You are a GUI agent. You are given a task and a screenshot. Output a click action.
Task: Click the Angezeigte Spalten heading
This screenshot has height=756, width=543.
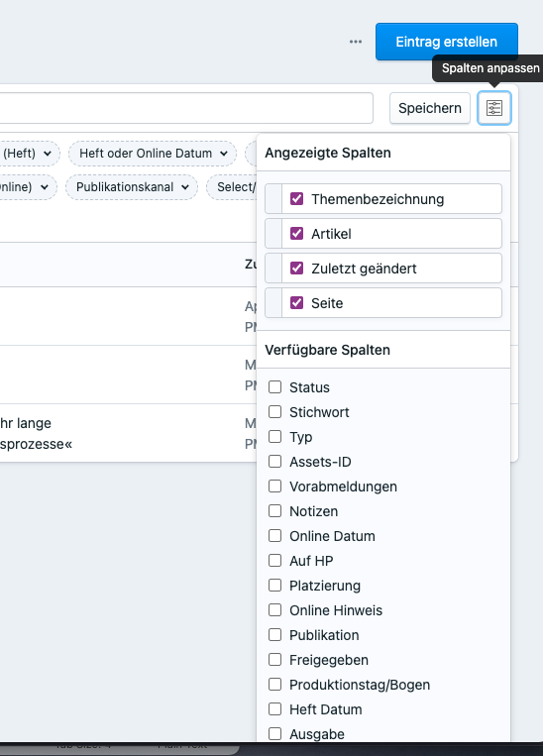coord(328,153)
